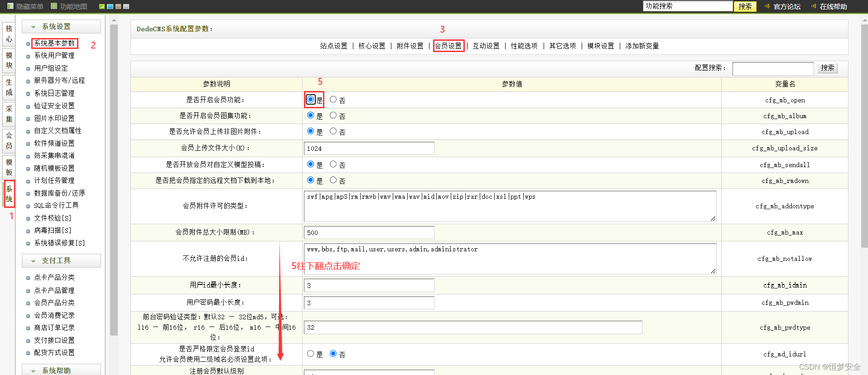Screen dimensions: 868x375
Task: Select 否 for 是否开放会员对自定义模型投稿
Action: [x=333, y=164]
